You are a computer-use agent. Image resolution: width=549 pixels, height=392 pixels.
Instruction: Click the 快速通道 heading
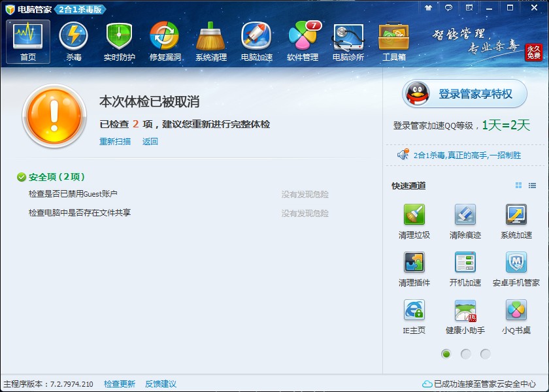coord(408,186)
